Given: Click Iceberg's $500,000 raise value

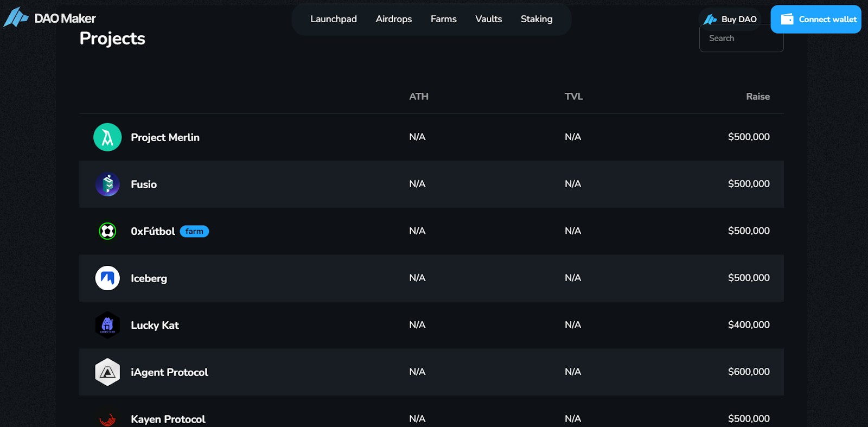Looking at the screenshot, I should [749, 278].
